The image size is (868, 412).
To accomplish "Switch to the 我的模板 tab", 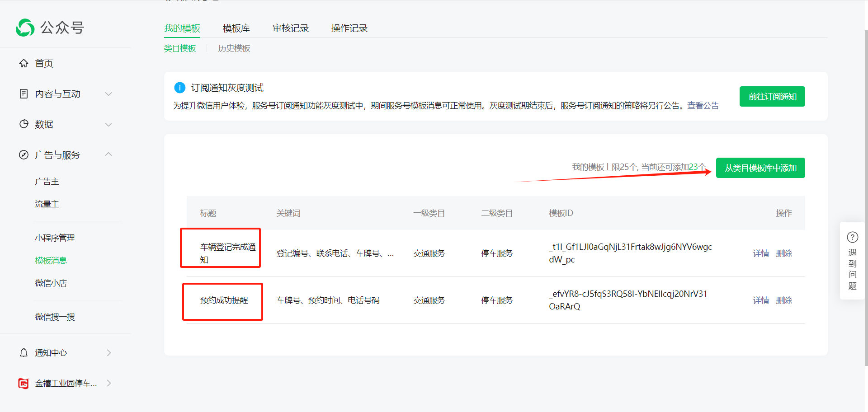I will tap(182, 28).
